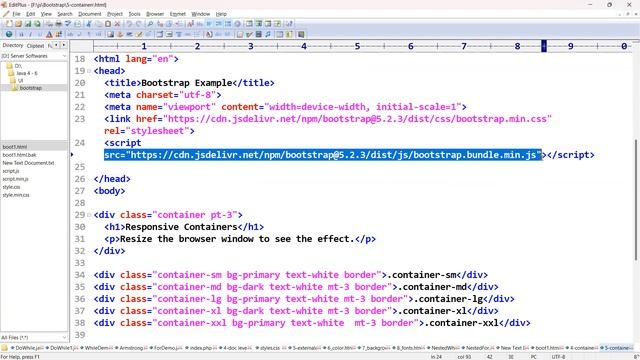
Task: Select the UI folder in directory tree
Action: point(20,80)
